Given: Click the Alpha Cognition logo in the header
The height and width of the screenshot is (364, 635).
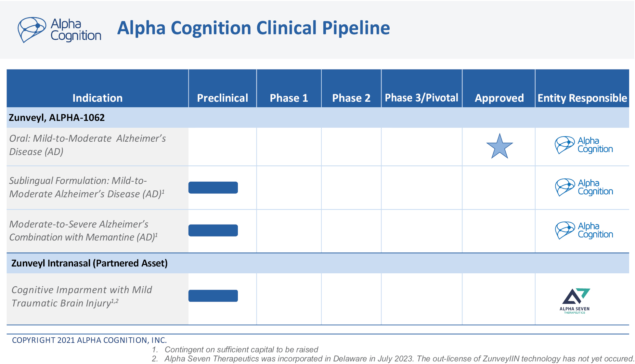Looking at the screenshot, I should 59,30.
